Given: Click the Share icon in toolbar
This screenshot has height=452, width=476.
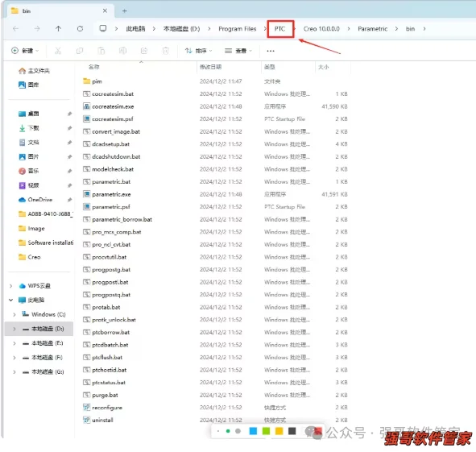Looking at the screenshot, I should coord(144,51).
